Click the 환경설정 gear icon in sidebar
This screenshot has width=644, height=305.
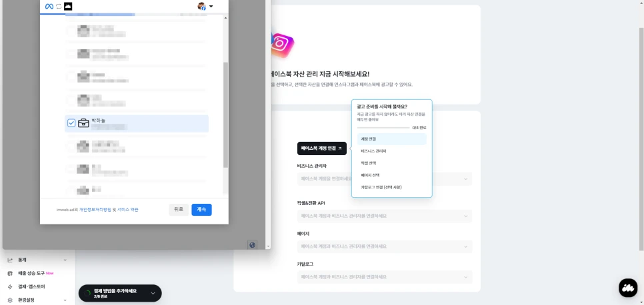coord(10,300)
